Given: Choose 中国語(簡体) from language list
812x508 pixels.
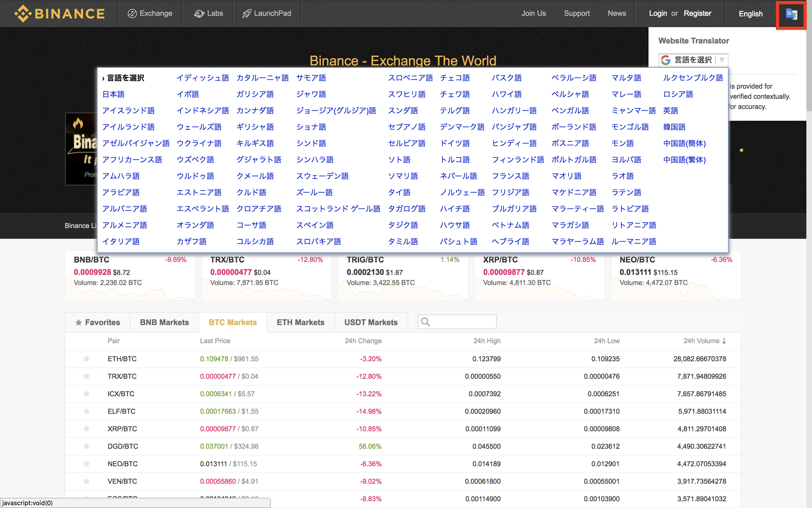Looking at the screenshot, I should tap(684, 143).
